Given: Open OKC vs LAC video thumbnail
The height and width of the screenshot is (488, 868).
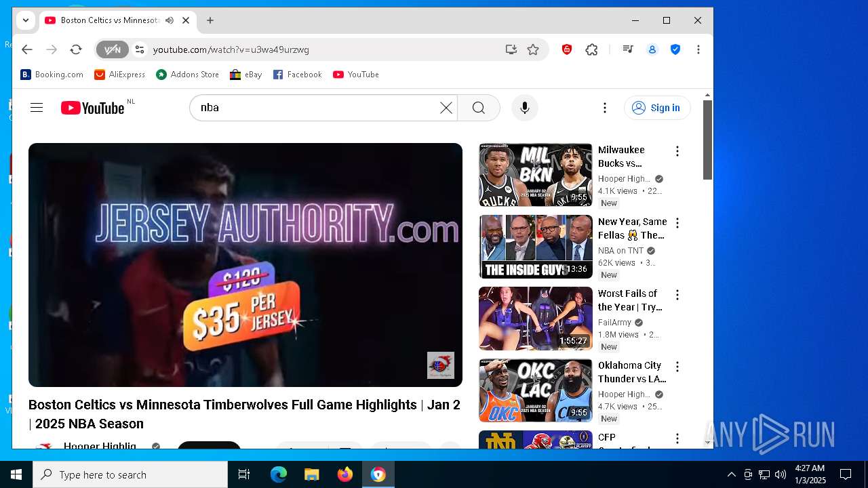Looking at the screenshot, I should click(536, 390).
